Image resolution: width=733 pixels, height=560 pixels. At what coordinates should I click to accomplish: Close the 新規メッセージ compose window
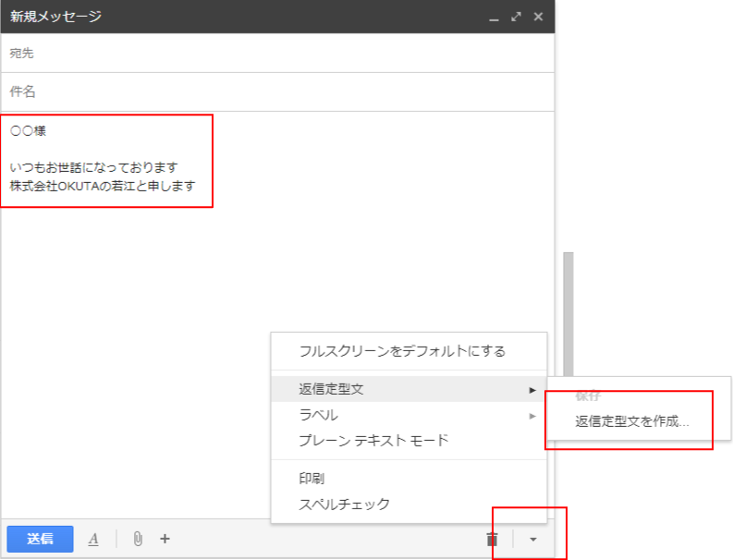pos(538,17)
